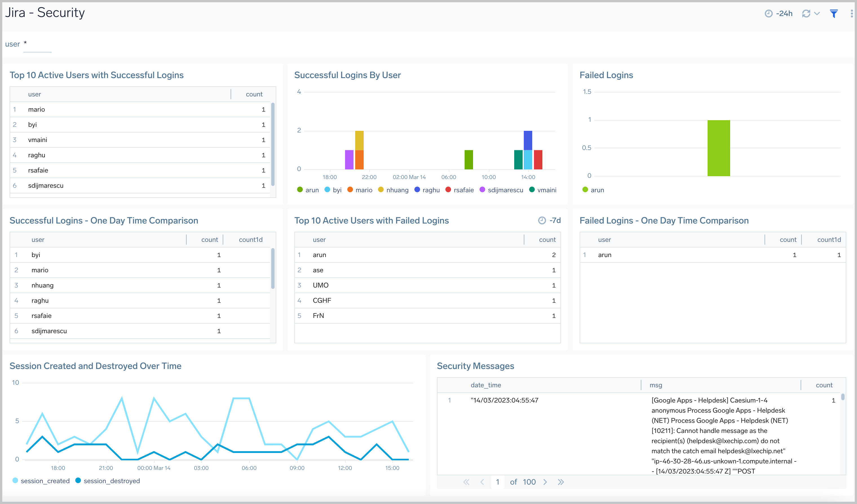Sort by count1d in Successful Logins Time Comparison
Screen dimensions: 857x504
251,239
